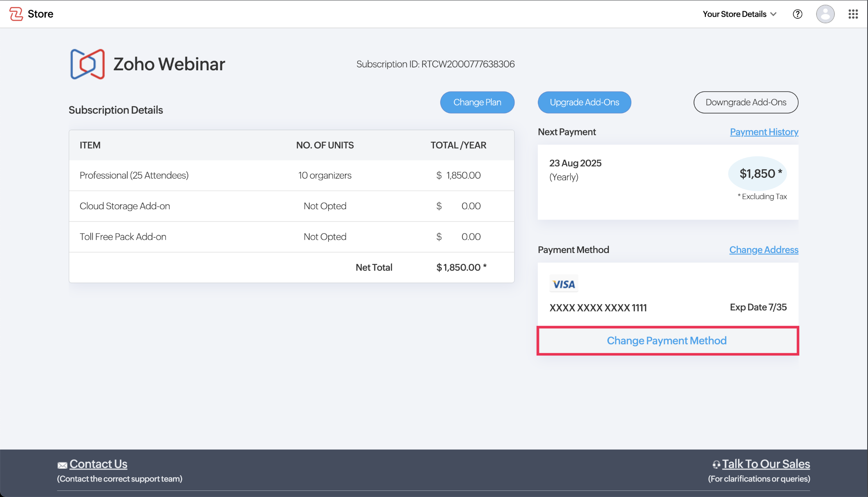Click the envelope icon beside Contact Us
Viewport: 868px width, 497px height.
point(62,465)
